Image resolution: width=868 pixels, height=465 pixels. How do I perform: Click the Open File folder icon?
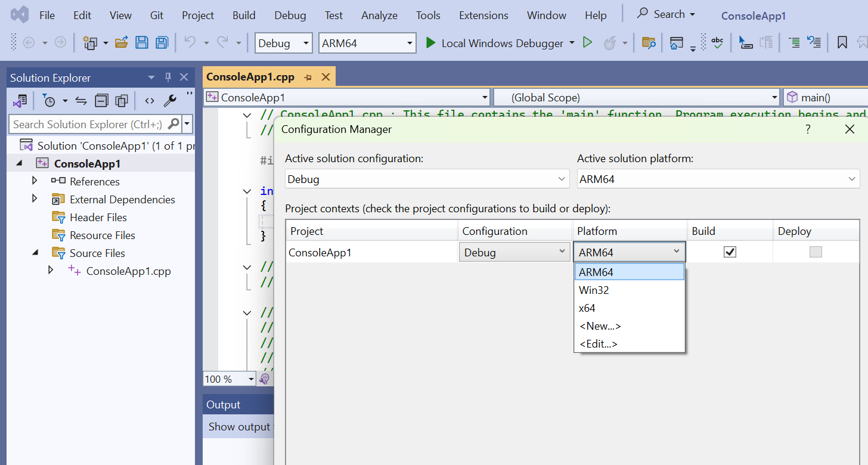122,42
